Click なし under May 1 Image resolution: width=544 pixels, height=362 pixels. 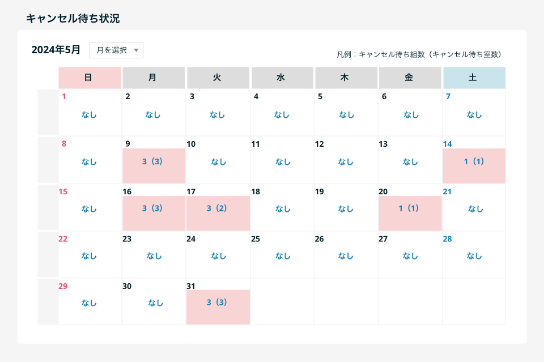pyautogui.click(x=89, y=115)
